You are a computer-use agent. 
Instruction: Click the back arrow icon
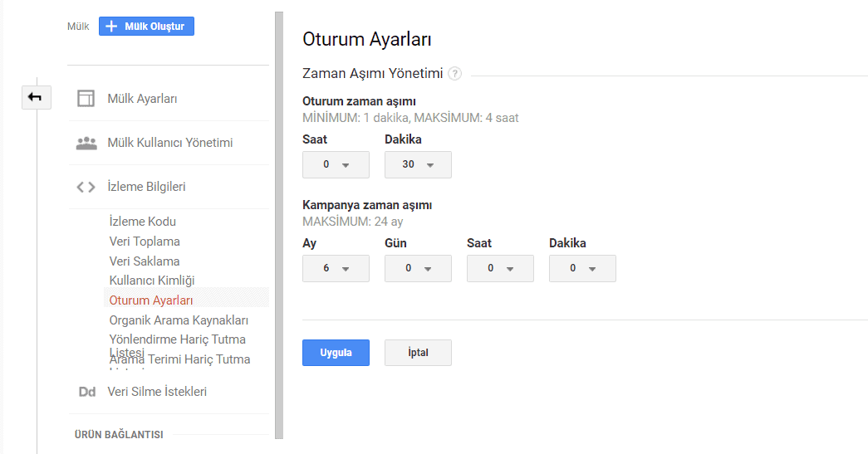pyautogui.click(x=35, y=98)
